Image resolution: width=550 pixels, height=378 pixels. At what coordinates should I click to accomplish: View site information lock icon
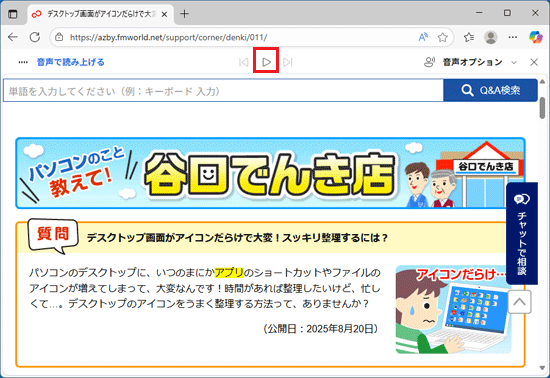pyautogui.click(x=59, y=37)
